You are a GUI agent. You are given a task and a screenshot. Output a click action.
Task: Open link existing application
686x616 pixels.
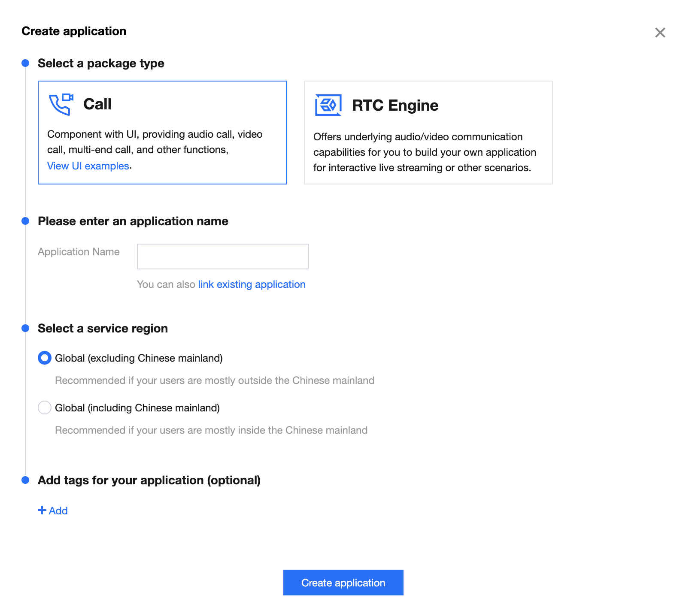click(x=252, y=284)
